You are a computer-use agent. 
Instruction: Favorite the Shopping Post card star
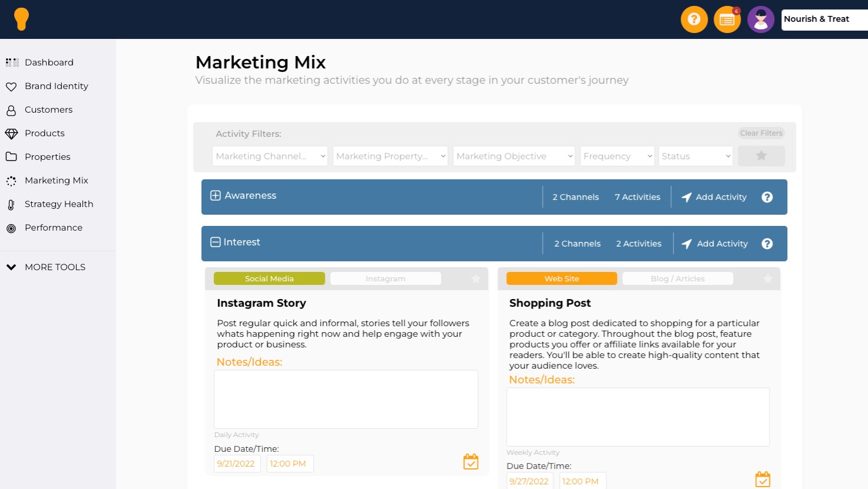768,278
